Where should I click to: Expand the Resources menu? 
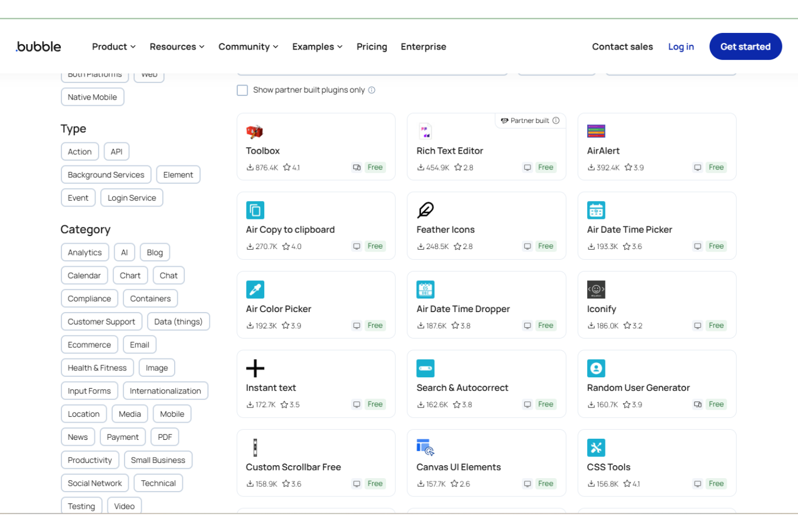click(x=177, y=47)
